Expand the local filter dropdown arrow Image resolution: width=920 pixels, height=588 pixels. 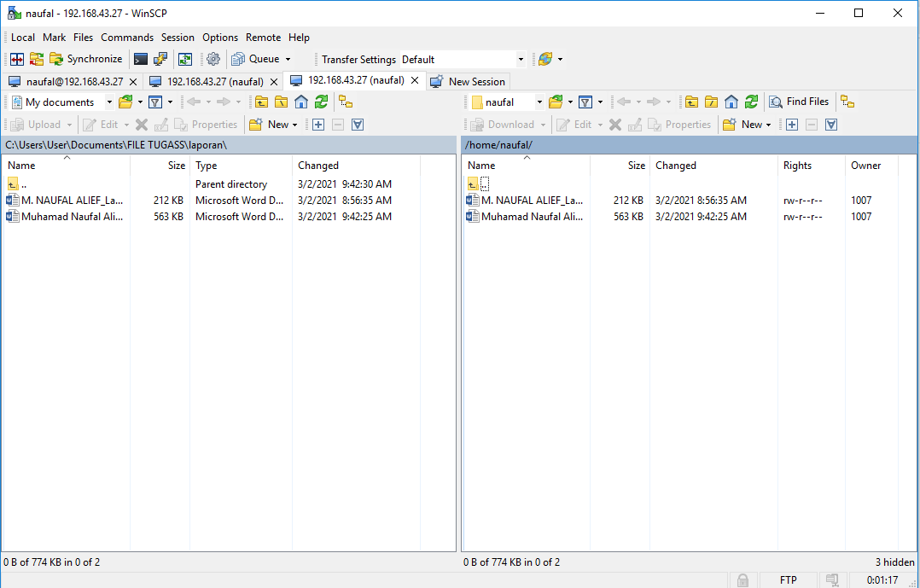(170, 102)
